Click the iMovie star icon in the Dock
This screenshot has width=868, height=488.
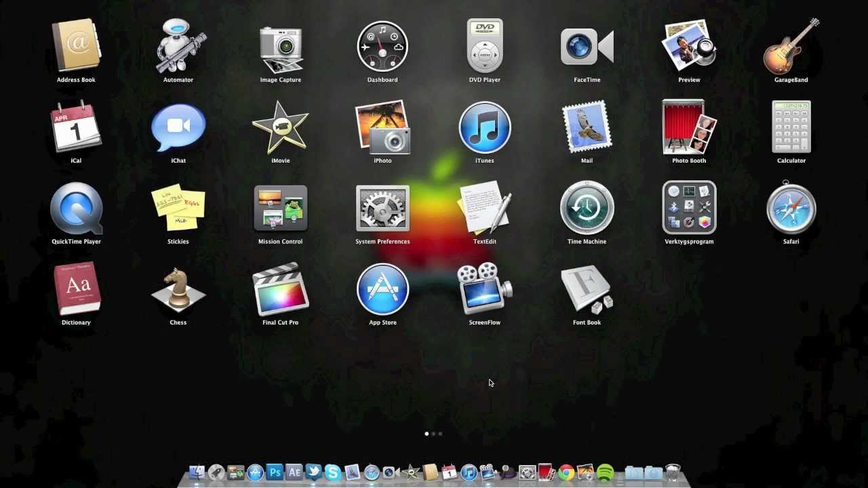tap(410, 472)
